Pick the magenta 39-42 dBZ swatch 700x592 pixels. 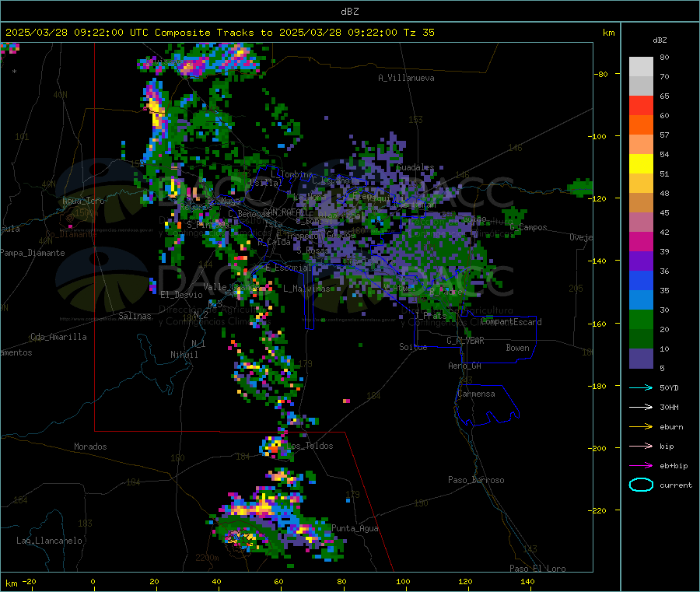641,241
